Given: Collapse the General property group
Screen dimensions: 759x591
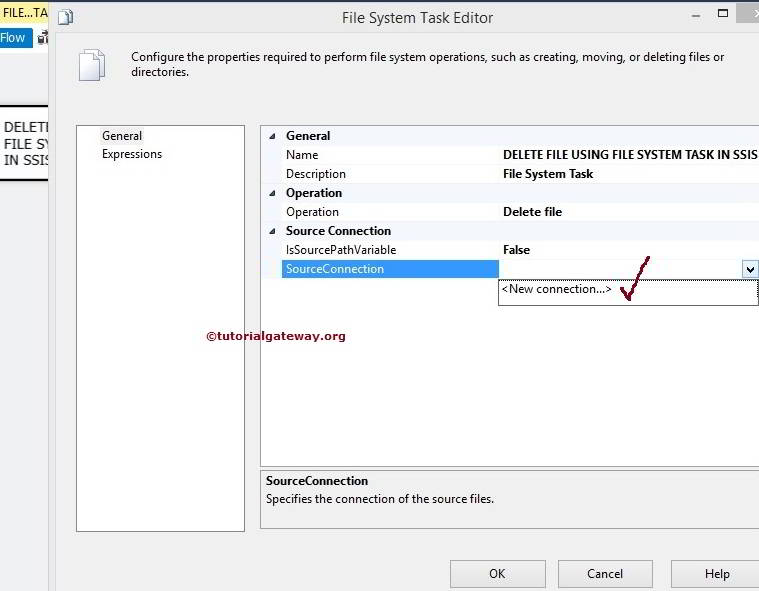Looking at the screenshot, I should coord(273,136).
